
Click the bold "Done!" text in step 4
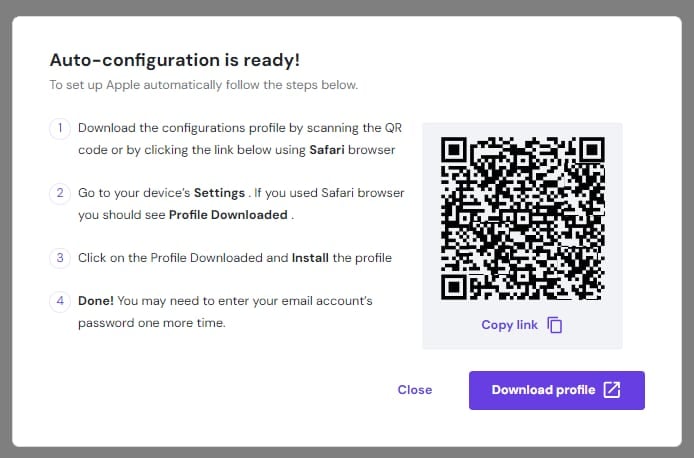[x=96, y=301]
